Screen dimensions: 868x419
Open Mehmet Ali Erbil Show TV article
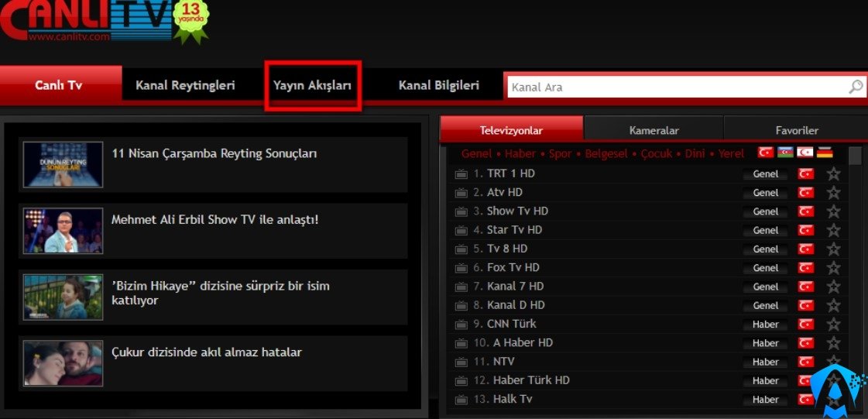pyautogui.click(x=214, y=219)
